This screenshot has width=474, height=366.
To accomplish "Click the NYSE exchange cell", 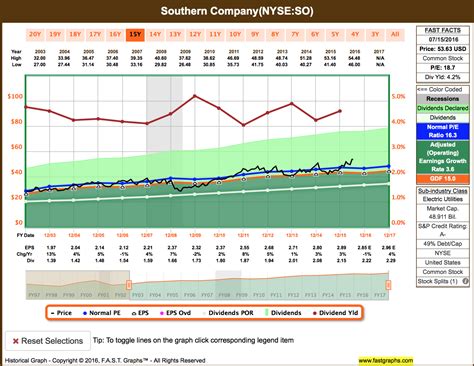I will coord(443,253).
